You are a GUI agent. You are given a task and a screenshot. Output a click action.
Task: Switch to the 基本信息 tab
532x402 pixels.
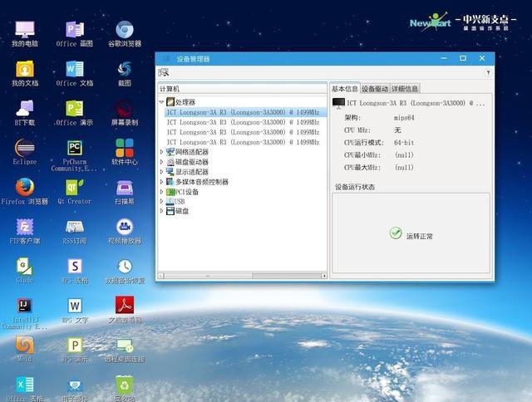click(344, 89)
